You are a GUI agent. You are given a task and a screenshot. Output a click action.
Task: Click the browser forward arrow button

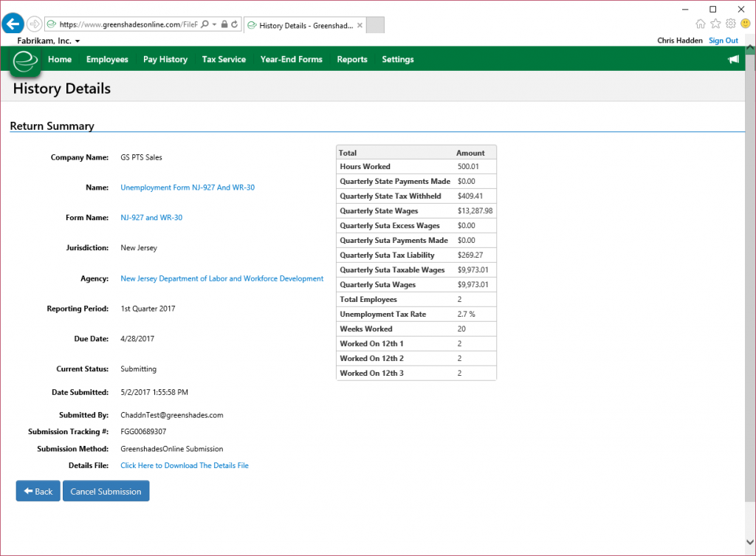coord(34,24)
